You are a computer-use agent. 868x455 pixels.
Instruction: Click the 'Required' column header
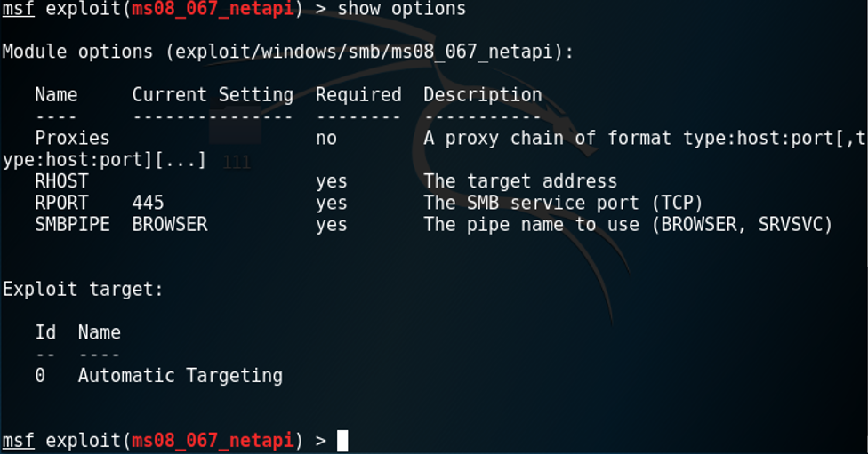(x=358, y=95)
